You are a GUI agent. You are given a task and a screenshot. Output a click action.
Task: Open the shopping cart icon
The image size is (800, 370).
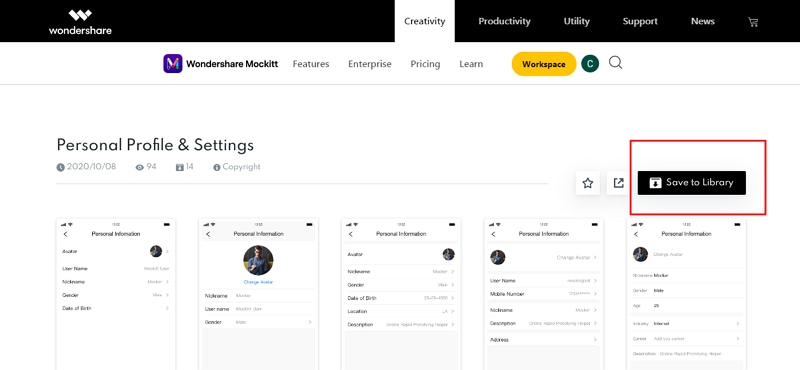(753, 21)
